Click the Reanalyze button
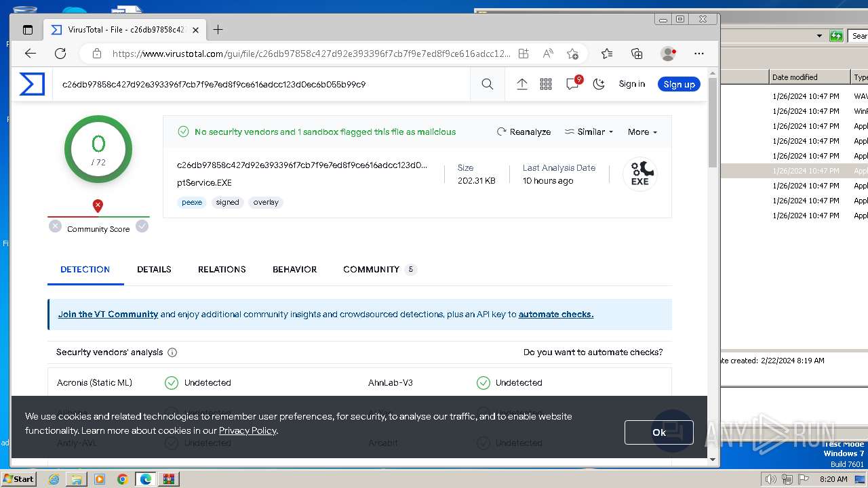Screen dimensions: 868x488 click(x=524, y=131)
